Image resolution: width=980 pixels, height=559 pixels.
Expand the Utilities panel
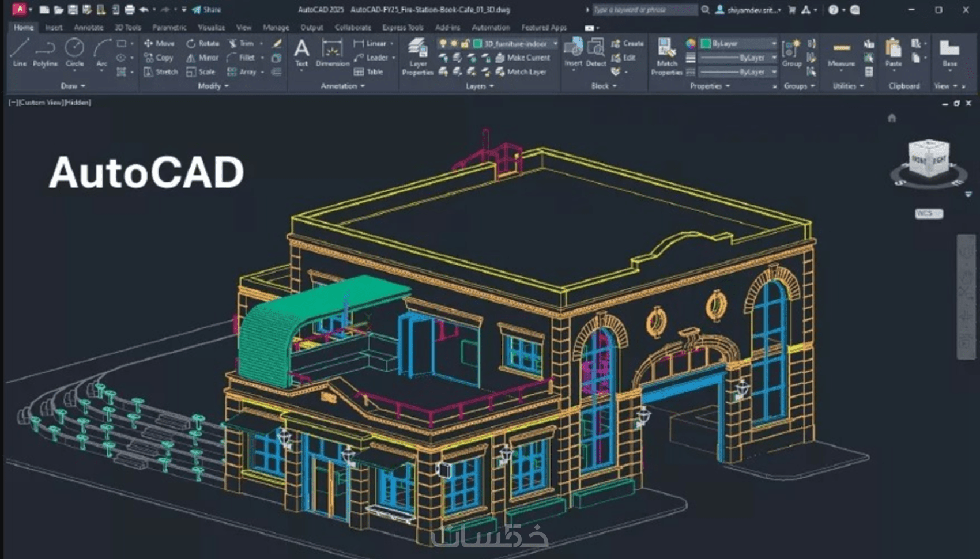click(x=848, y=86)
